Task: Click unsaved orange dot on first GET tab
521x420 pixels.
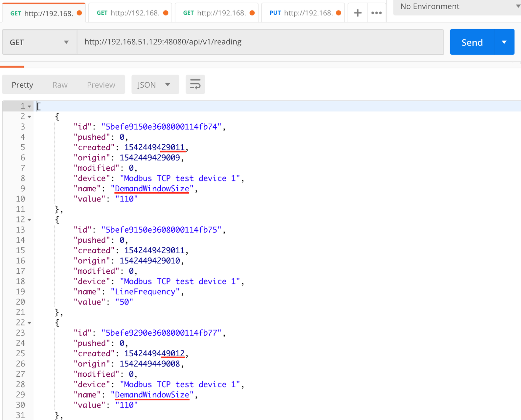Action: 79,13
